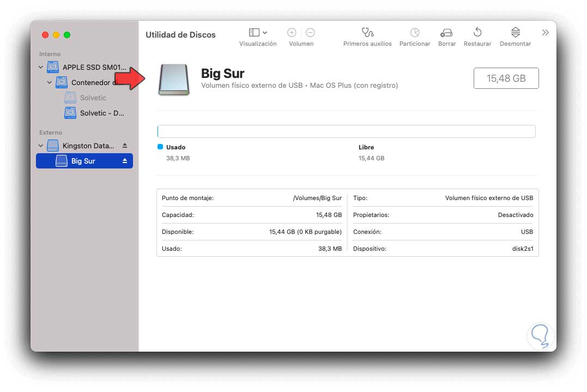Click the Conexión USB value
Screen dimensions: 587x392
(527, 232)
